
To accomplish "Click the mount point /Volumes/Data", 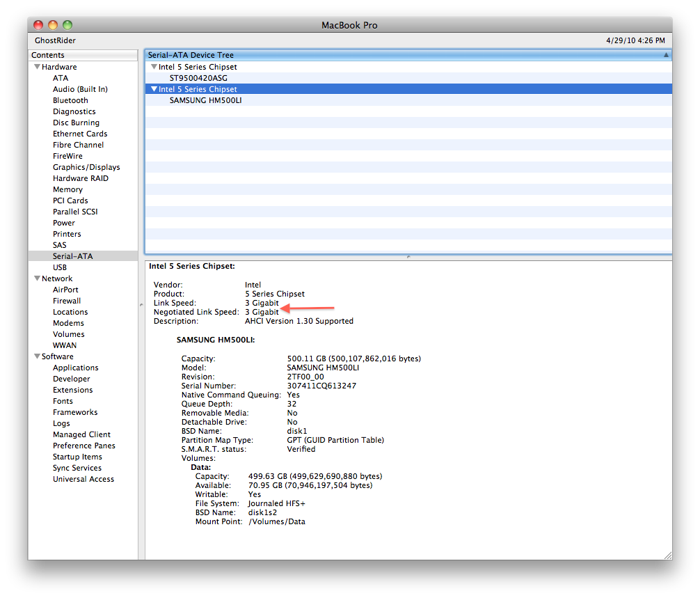I will [x=277, y=521].
